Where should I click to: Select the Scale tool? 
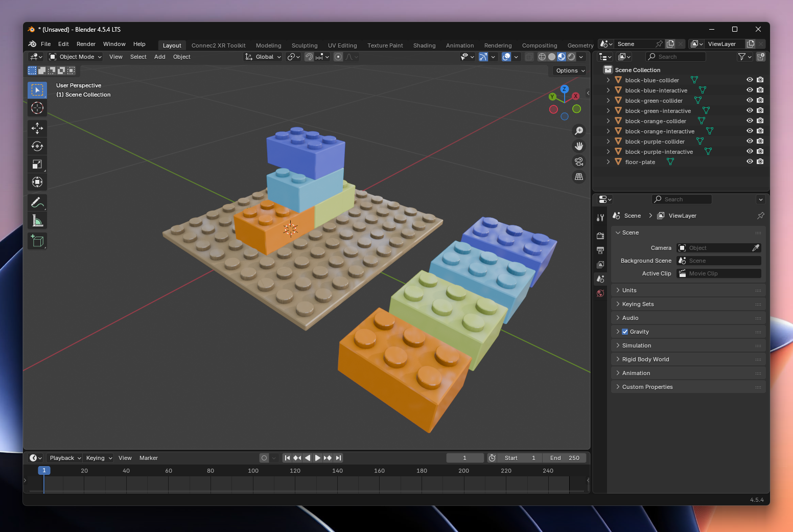pos(37,164)
